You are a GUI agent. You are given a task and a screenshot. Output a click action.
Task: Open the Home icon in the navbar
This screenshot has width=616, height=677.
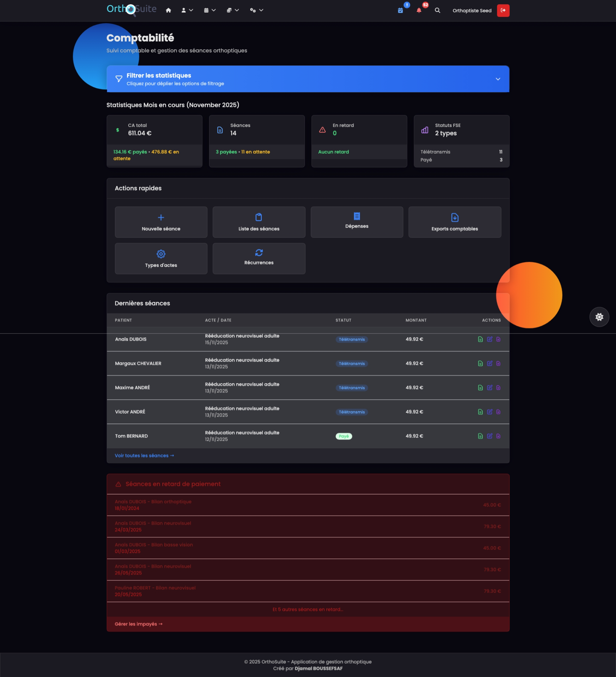[x=168, y=10]
